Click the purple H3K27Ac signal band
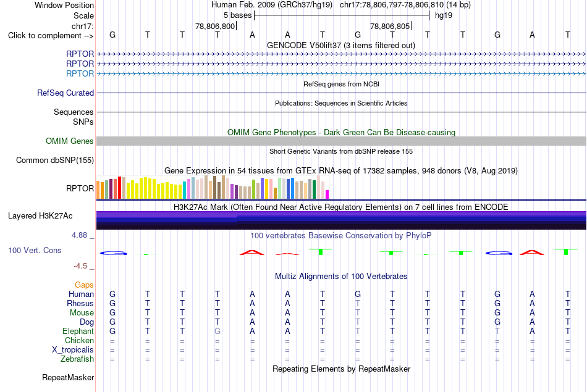Image resolution: width=587 pixels, height=392 pixels. (x=341, y=220)
